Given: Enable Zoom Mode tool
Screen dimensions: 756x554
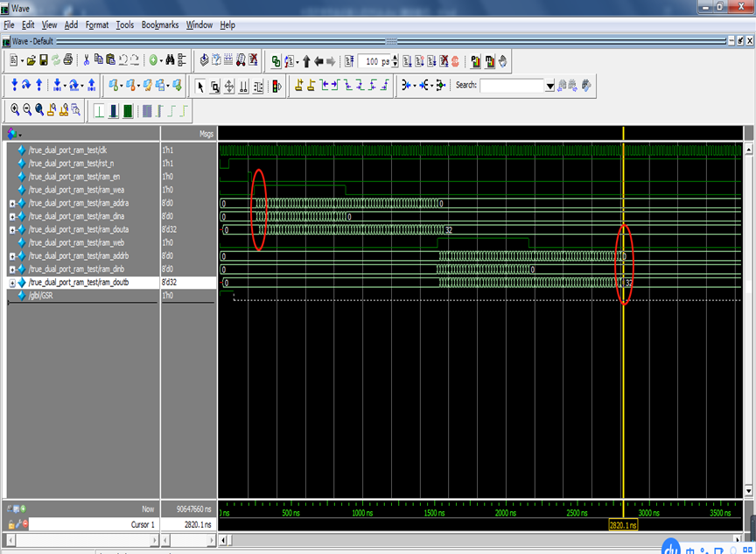Looking at the screenshot, I should [x=215, y=87].
